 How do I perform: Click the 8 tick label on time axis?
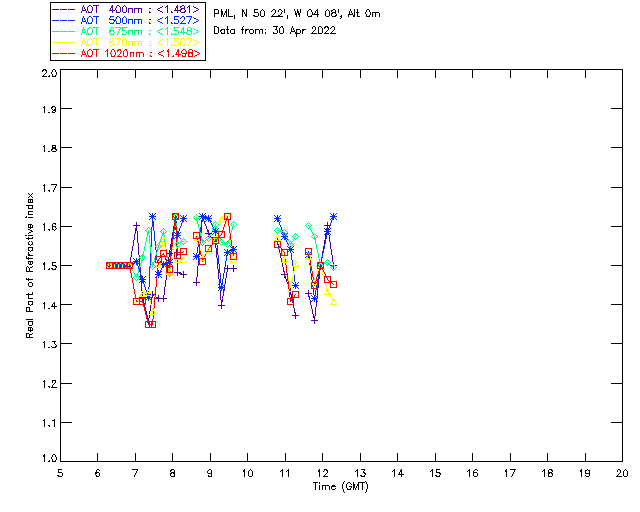(x=172, y=472)
